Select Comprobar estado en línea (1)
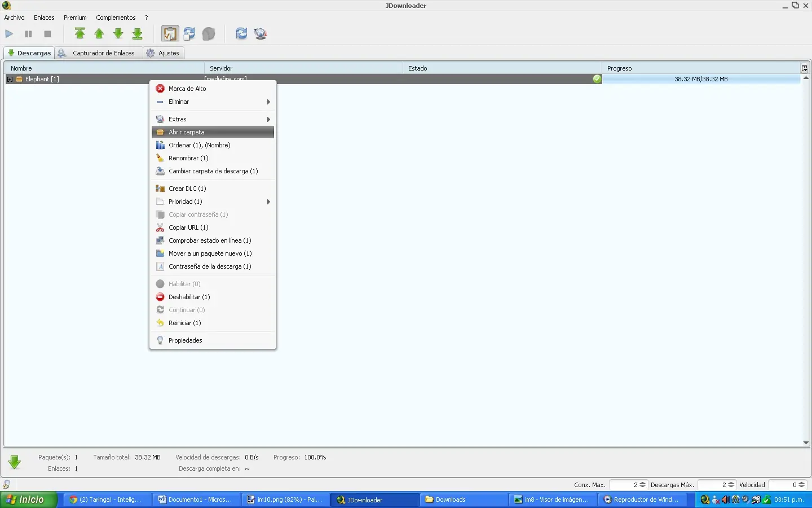Viewport: 812px width, 508px height. (x=213, y=240)
